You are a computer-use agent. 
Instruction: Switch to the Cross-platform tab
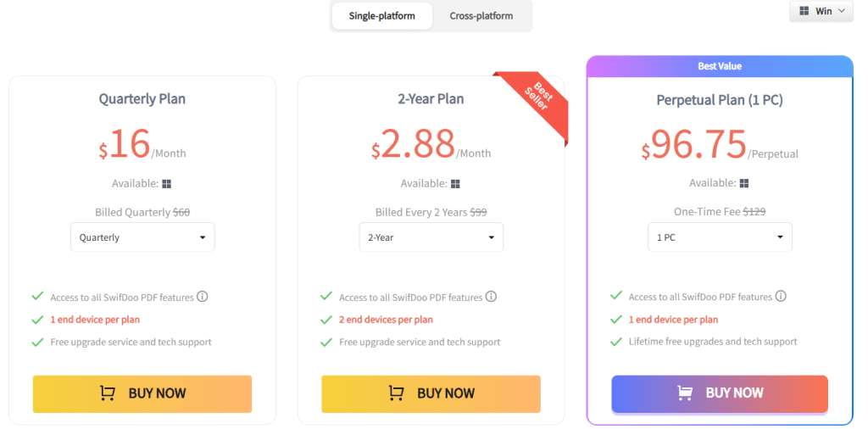click(x=481, y=16)
